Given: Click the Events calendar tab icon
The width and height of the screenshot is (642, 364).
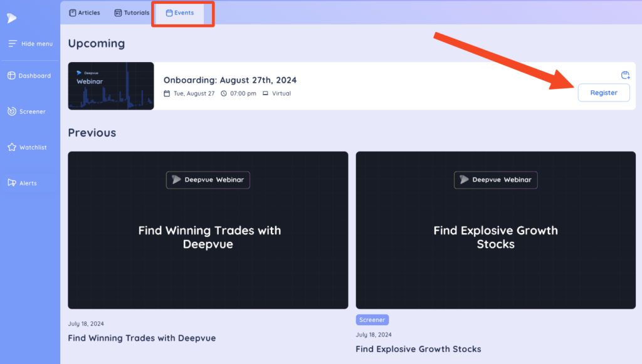Looking at the screenshot, I should (169, 13).
